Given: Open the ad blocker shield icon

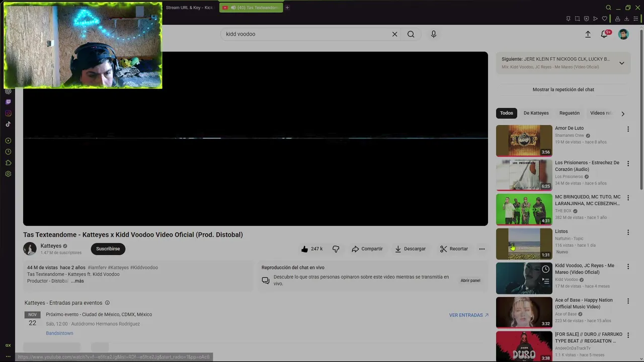Looking at the screenshot, I should [586, 19].
